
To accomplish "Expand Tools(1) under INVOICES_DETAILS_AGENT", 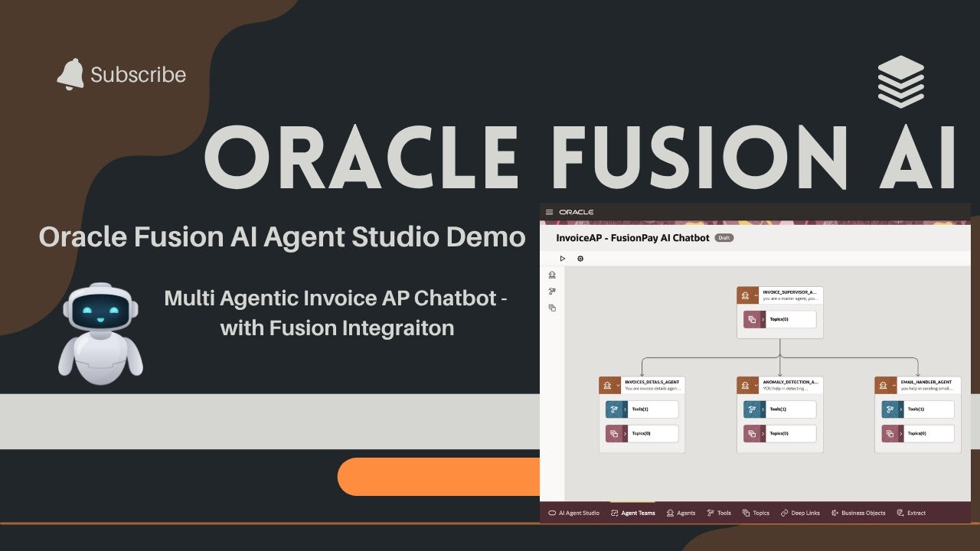I will coord(626,409).
